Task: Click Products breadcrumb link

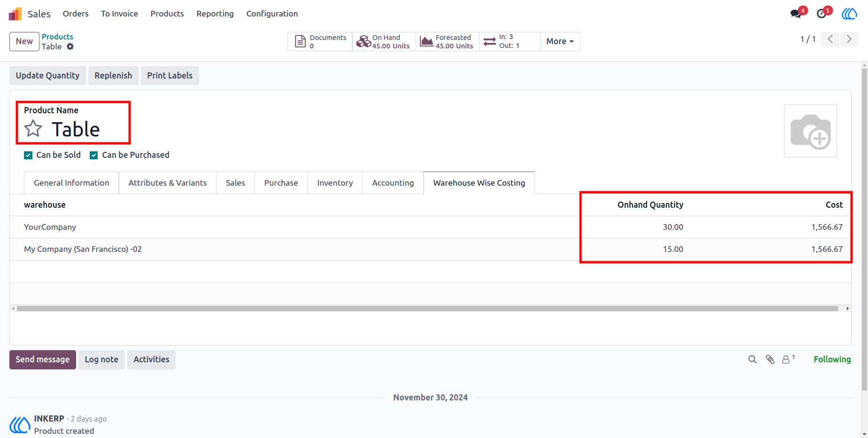Action: (x=57, y=37)
